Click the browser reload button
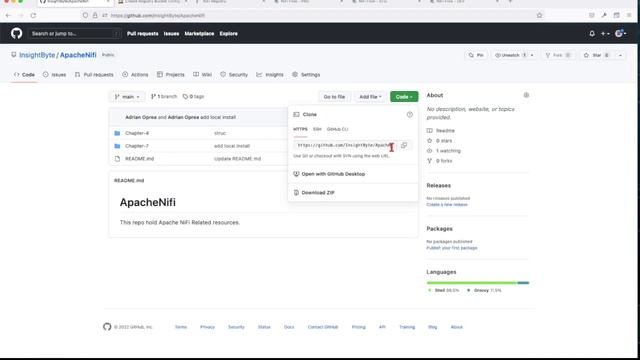 pyautogui.click(x=33, y=16)
